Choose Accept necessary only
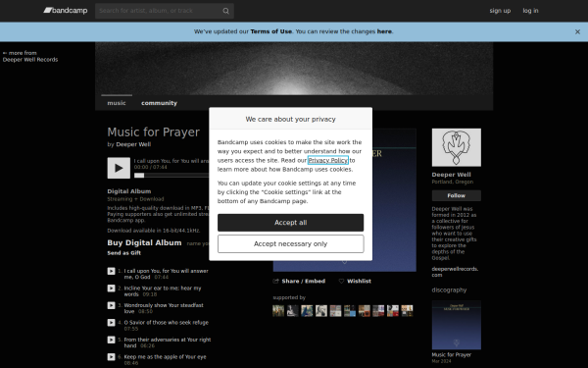588x368 pixels. click(x=290, y=244)
